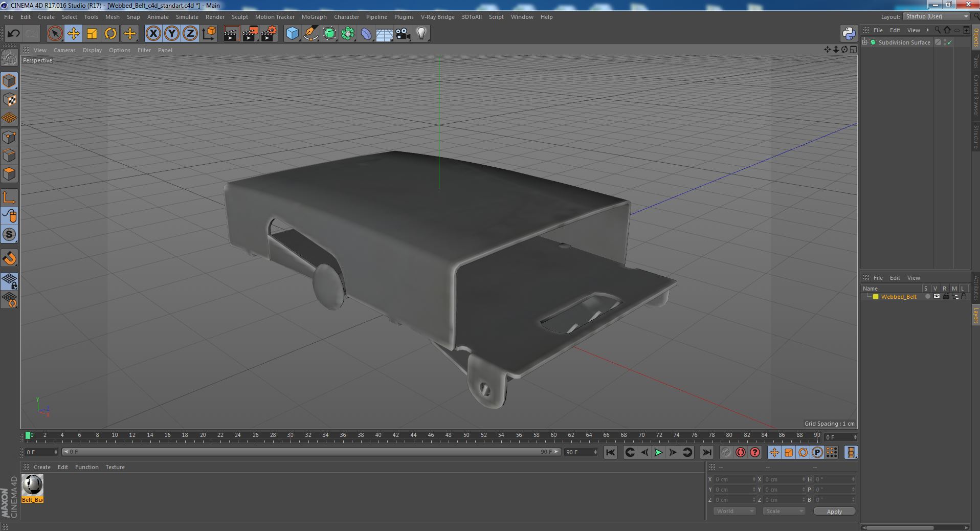Go to end of animation

[706, 452]
